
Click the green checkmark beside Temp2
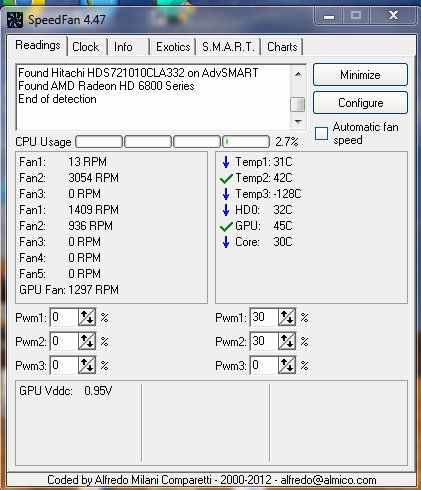tap(226, 179)
